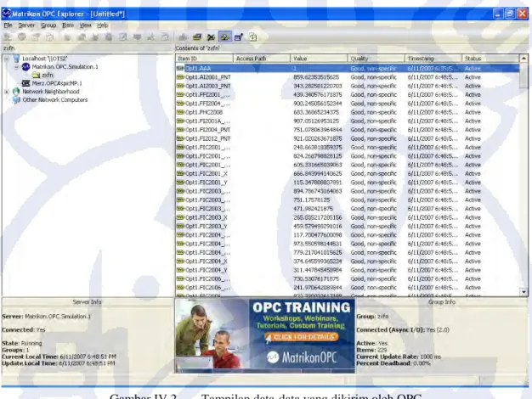Click the value 751.17578125
Viewport: 532px width, 399px height.
(x=311, y=200)
